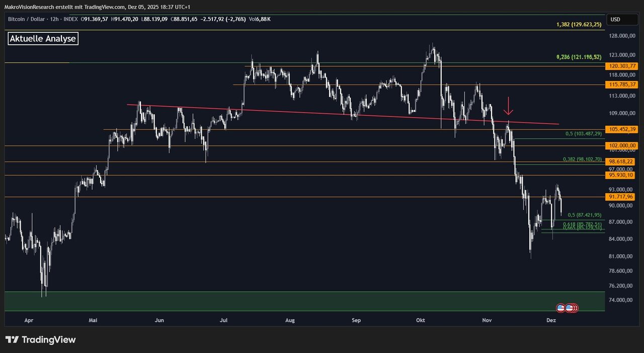644x353 pixels.
Task: Click the 98.618,22 orange price label
Action: pyautogui.click(x=620, y=162)
